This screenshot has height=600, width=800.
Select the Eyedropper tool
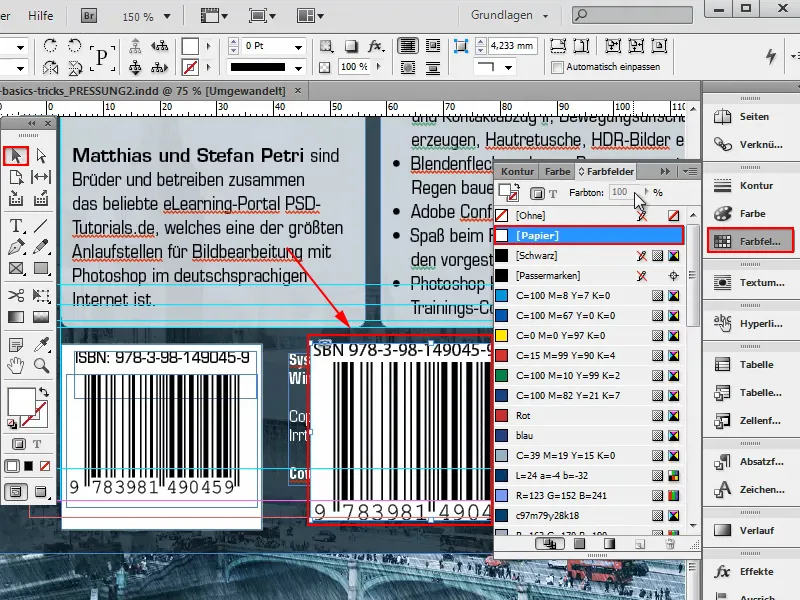coord(41,345)
